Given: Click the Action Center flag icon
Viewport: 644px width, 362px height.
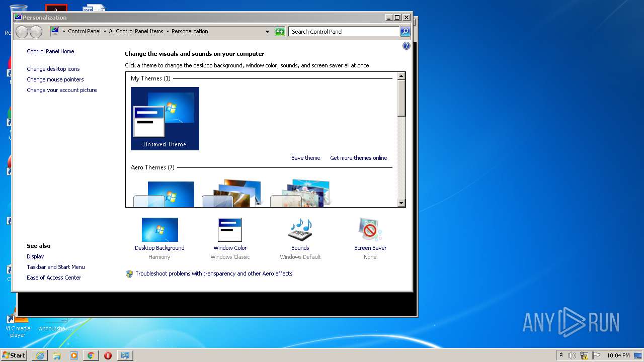Looking at the screenshot, I should point(596,355).
